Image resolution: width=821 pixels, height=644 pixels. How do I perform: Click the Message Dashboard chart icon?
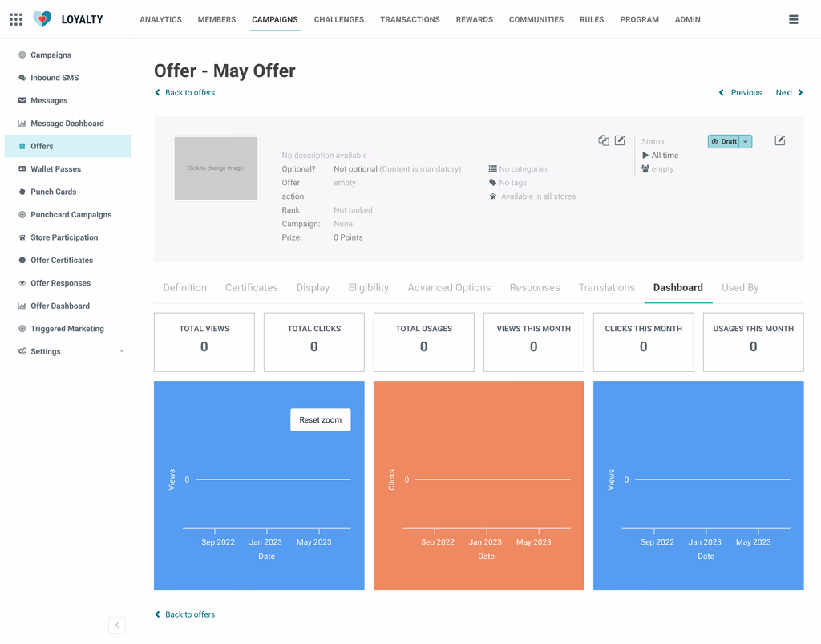pos(22,123)
